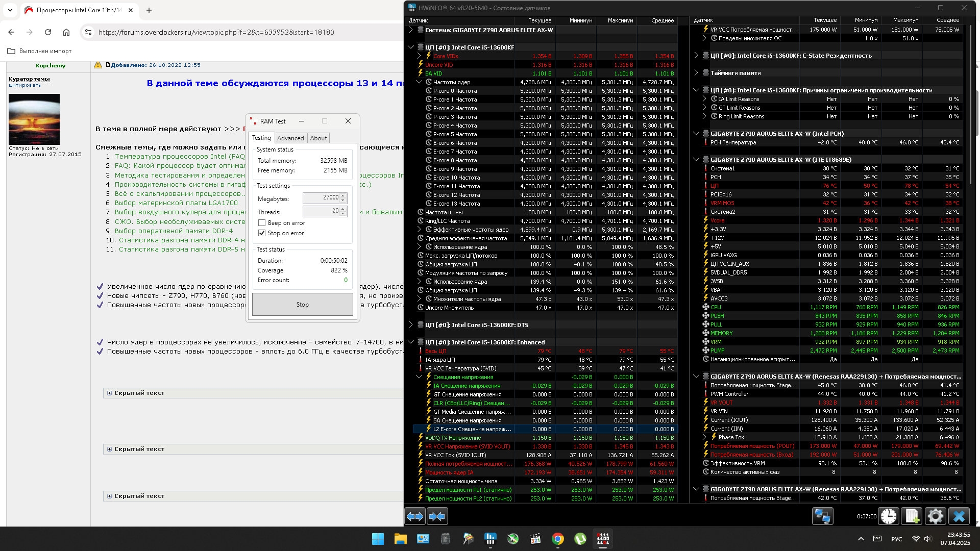The height and width of the screenshot is (551, 980).
Task: Uncheck Stop on error checkbox
Action: [262, 233]
